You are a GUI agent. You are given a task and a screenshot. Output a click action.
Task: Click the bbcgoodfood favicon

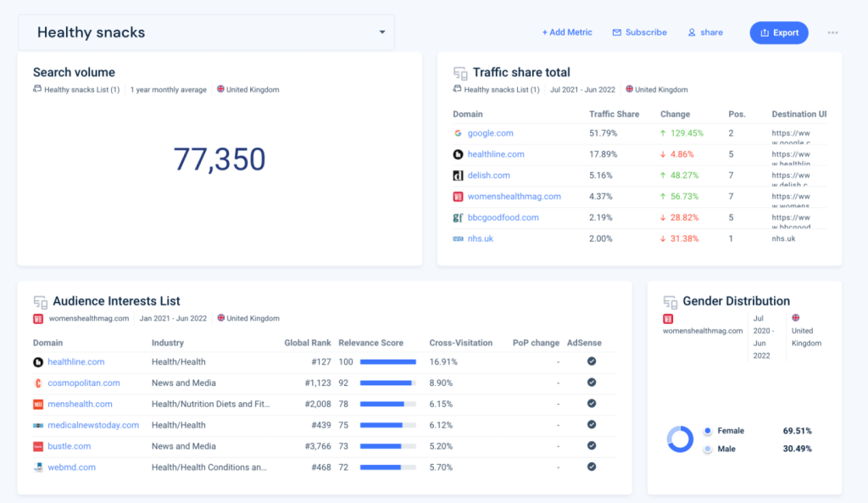tap(458, 218)
